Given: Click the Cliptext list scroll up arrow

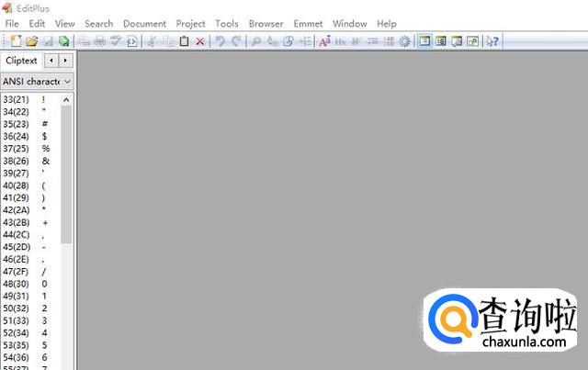Looking at the screenshot, I should point(67,99).
